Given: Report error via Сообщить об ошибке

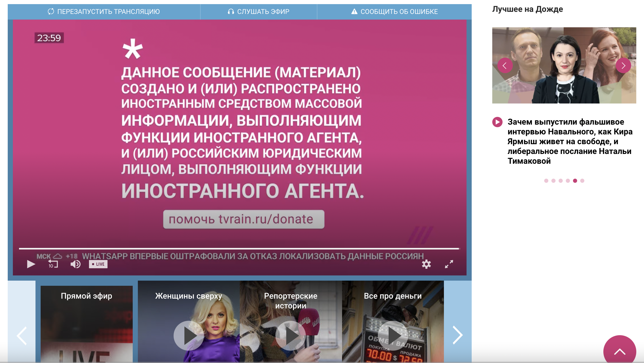Looking at the screenshot, I should click(x=395, y=12).
